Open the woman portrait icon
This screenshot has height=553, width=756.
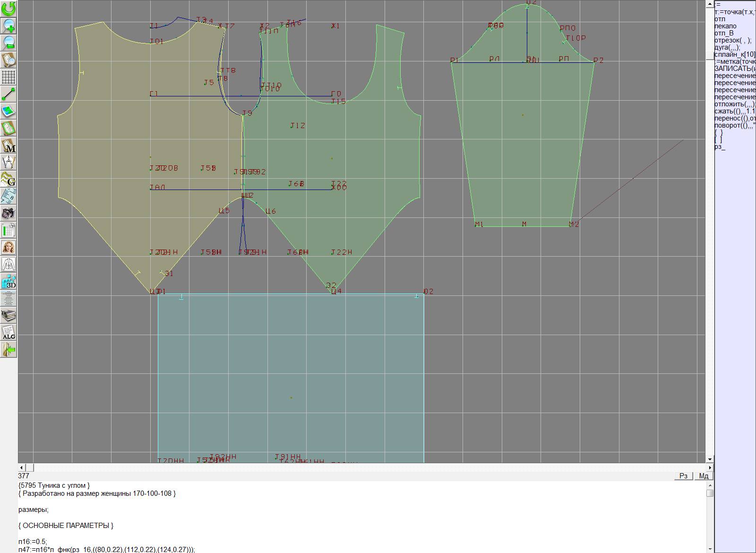9,247
